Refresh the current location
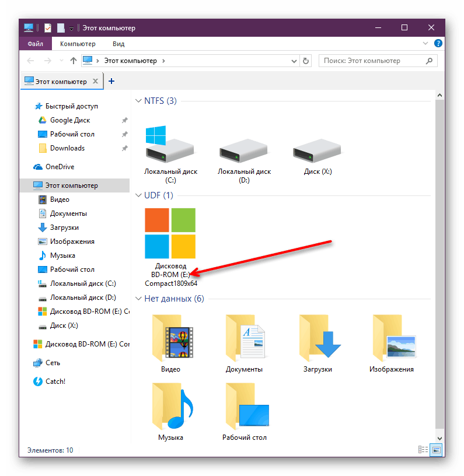464x476 pixels. pyautogui.click(x=306, y=61)
